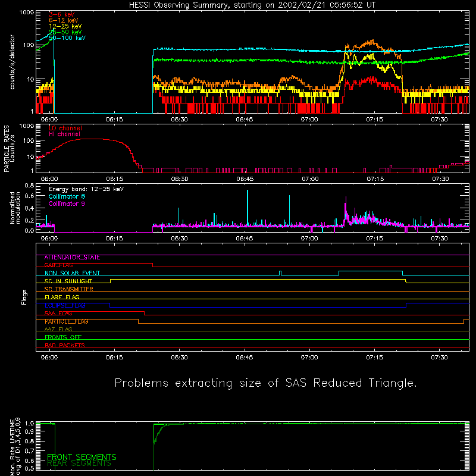Select the 3-6 keV legend label

62,14
